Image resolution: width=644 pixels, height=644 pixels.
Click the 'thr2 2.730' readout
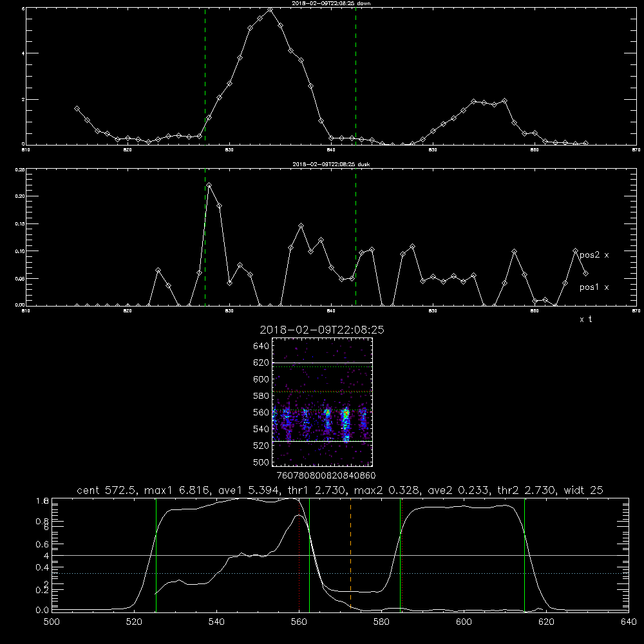click(x=527, y=490)
